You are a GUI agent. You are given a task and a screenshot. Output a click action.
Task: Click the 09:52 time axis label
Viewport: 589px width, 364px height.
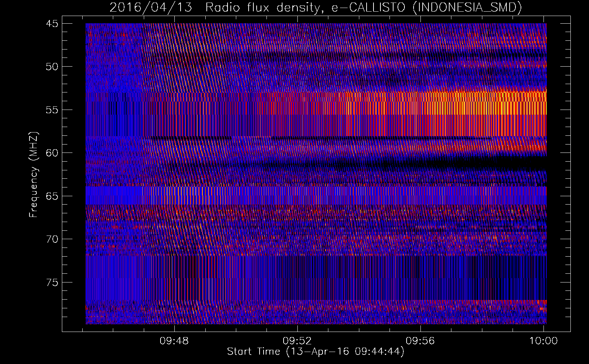[297, 341]
